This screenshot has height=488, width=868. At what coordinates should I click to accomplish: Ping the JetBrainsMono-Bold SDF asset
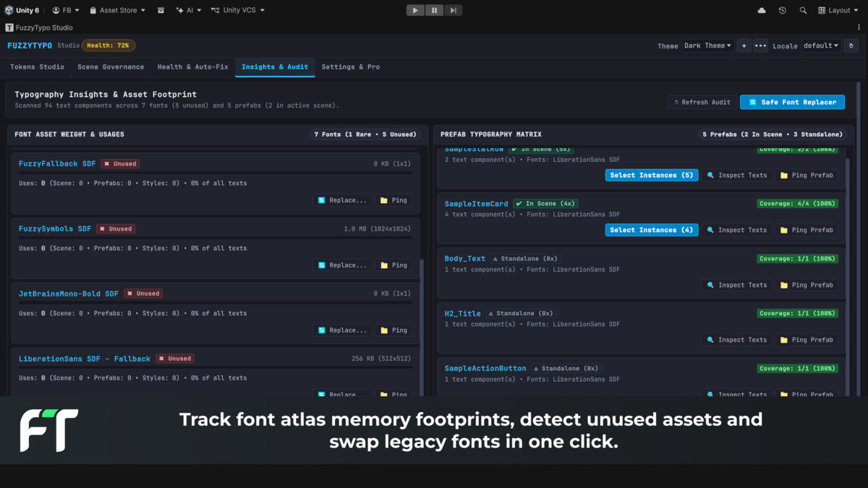click(x=393, y=330)
